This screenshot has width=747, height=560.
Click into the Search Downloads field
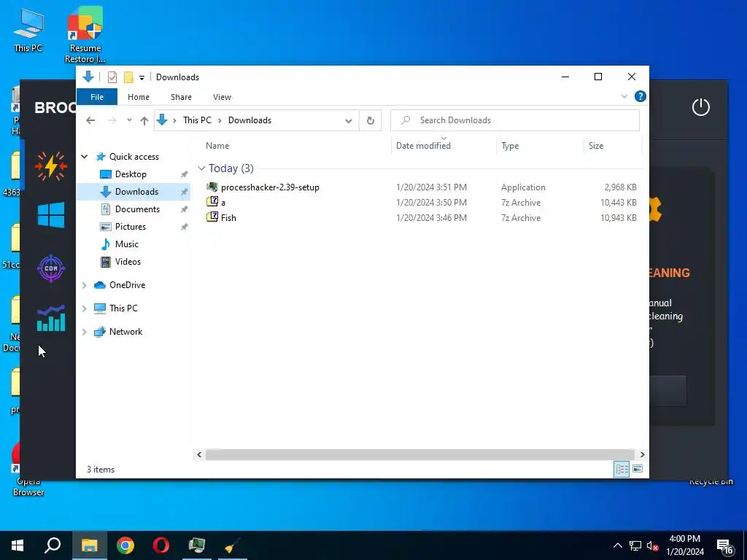pos(515,120)
